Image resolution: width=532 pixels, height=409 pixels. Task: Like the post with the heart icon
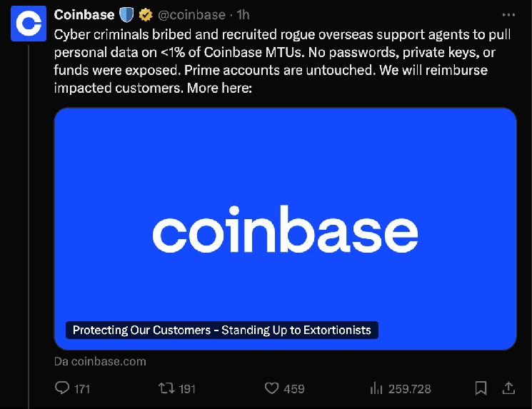(x=271, y=388)
